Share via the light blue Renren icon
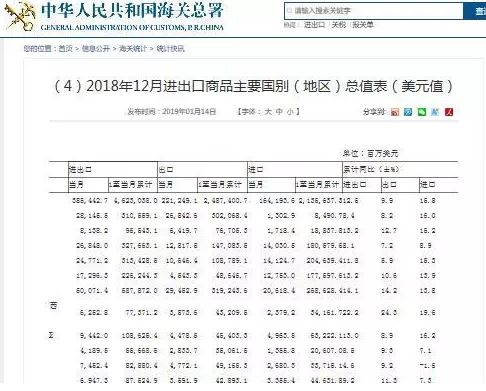Image resolution: width=486 pixels, height=391 pixels. (435, 112)
